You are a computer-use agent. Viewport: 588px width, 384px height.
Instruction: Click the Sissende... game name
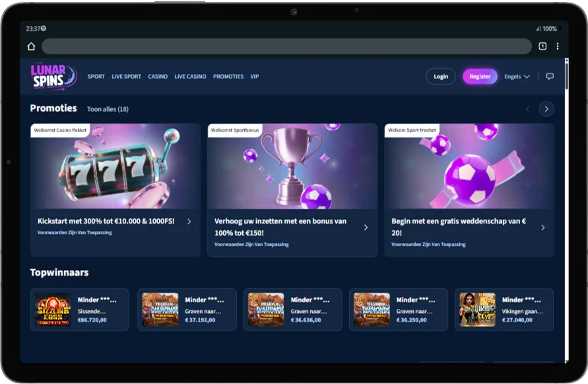coord(92,311)
